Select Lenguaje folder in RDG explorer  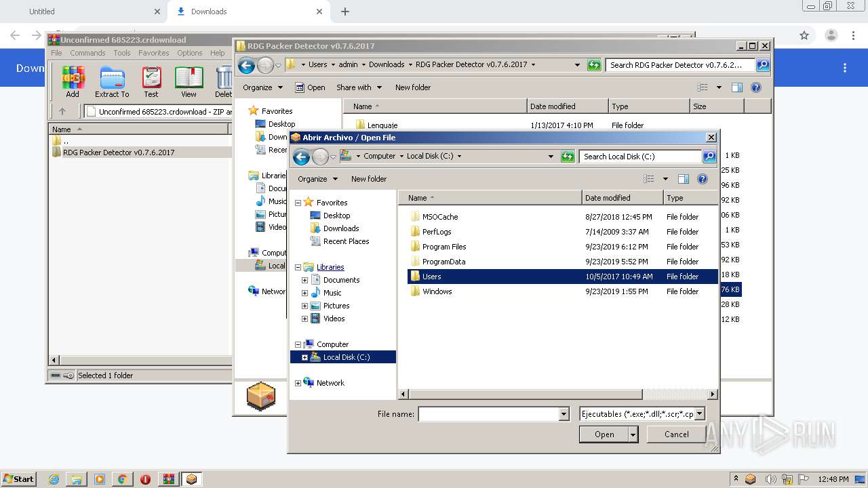point(382,125)
